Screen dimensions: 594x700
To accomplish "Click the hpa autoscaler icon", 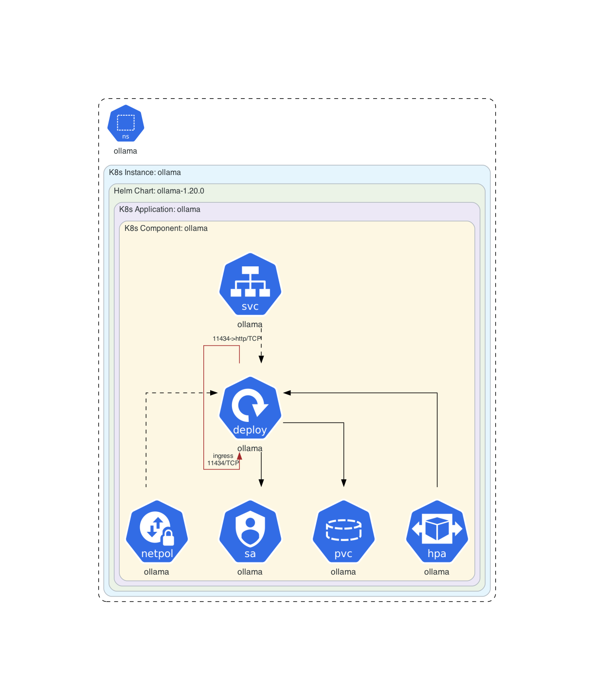I will [437, 532].
